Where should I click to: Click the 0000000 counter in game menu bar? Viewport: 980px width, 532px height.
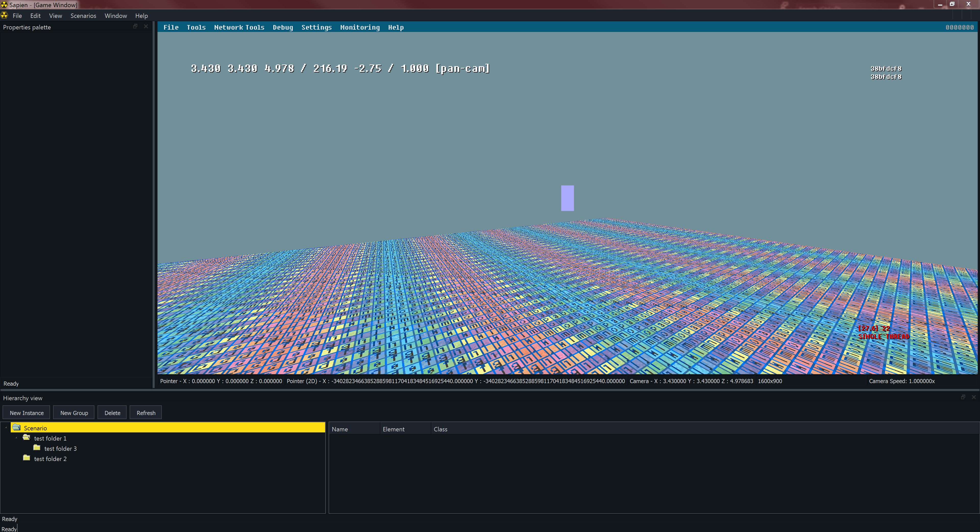click(x=960, y=27)
